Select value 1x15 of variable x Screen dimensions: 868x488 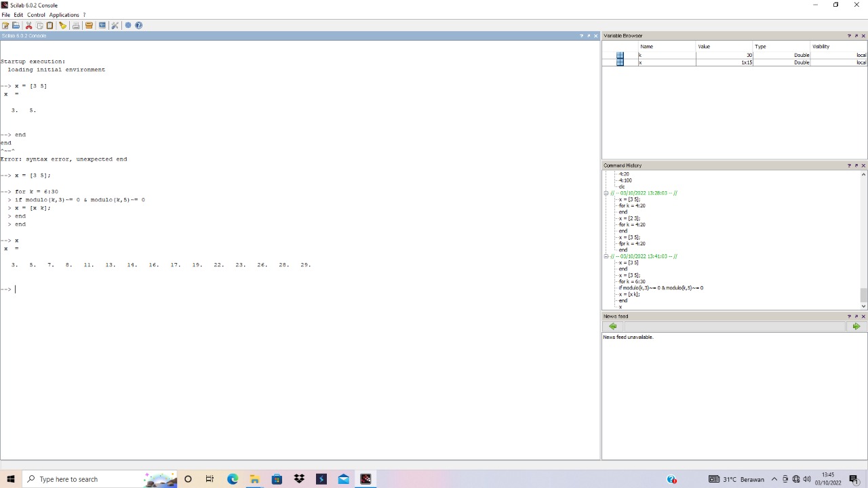click(x=725, y=62)
